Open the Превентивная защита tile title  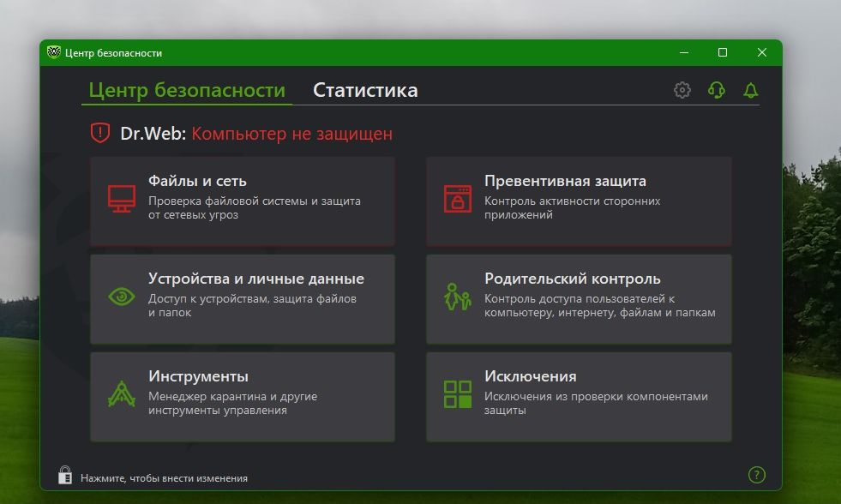(565, 181)
